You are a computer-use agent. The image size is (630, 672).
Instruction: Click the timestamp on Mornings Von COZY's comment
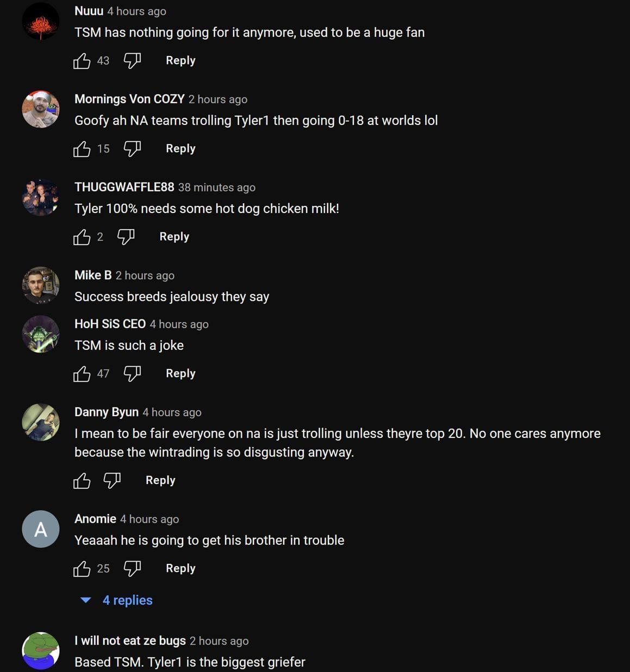(x=218, y=99)
